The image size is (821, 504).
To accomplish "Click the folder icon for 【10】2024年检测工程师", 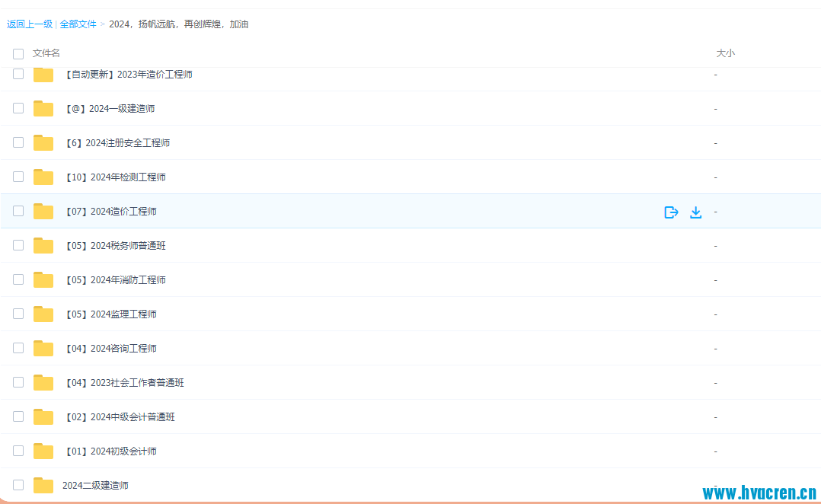I will click(43, 177).
